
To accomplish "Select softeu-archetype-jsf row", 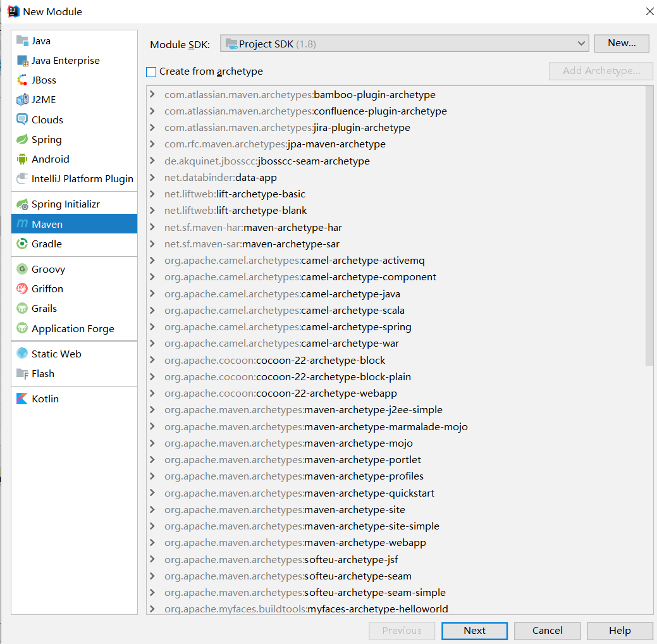I will pos(396,559).
